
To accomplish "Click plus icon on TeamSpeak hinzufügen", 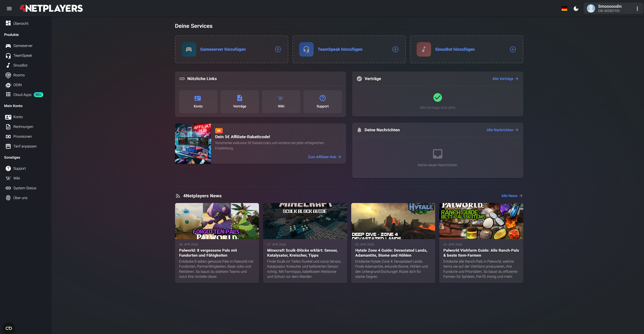I will [x=395, y=49].
